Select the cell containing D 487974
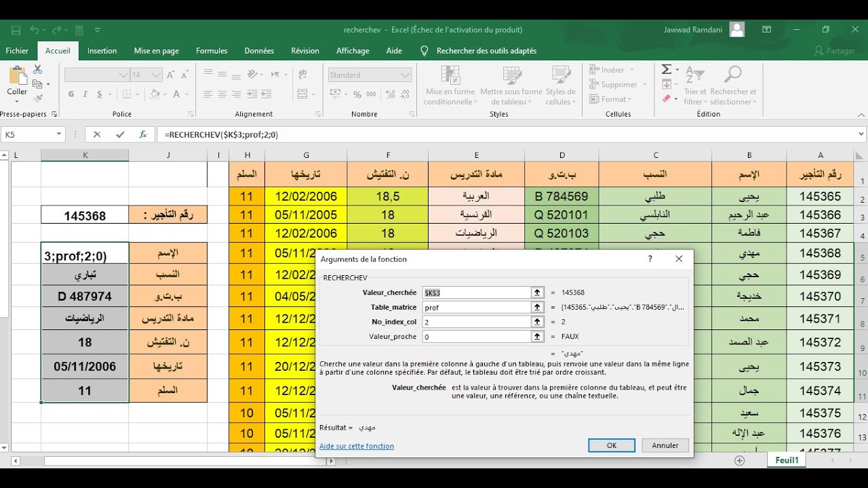868x488 pixels. 85,296
